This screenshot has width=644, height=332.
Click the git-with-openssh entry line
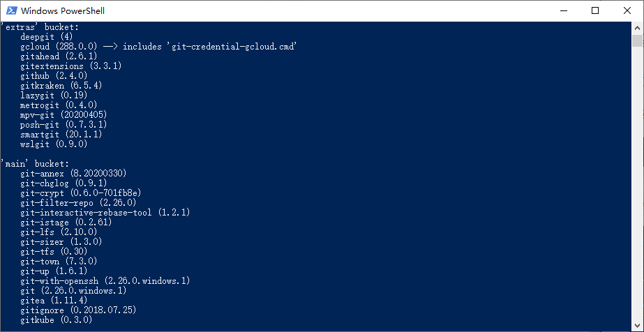click(x=105, y=280)
